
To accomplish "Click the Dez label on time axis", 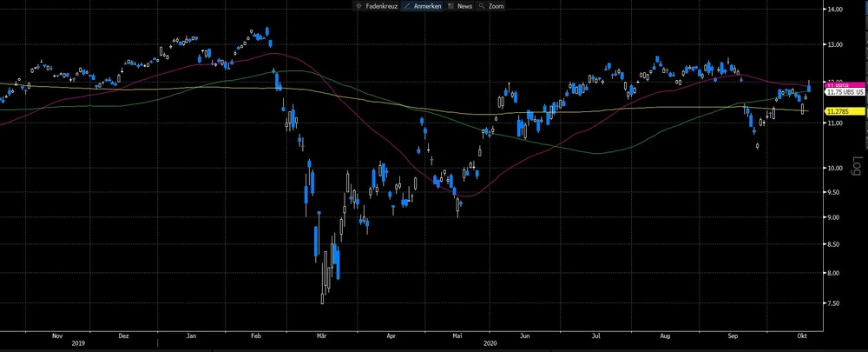I will [123, 335].
